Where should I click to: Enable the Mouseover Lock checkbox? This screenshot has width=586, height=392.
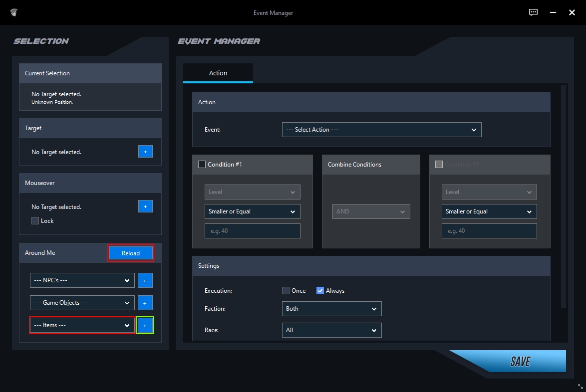click(35, 221)
